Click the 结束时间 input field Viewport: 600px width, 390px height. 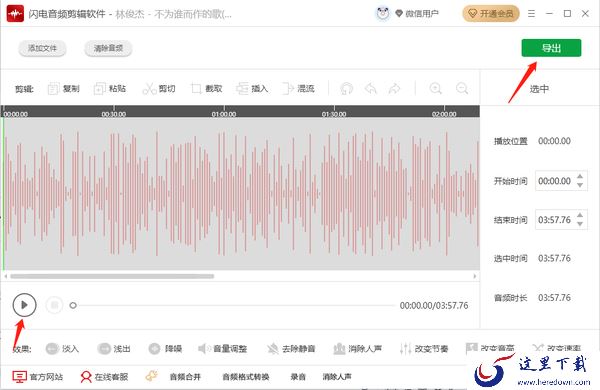click(x=561, y=220)
